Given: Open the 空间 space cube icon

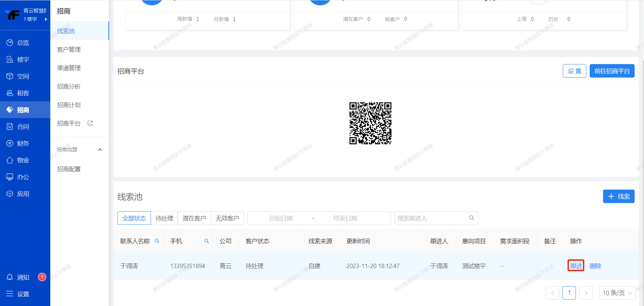Looking at the screenshot, I should (x=10, y=76).
